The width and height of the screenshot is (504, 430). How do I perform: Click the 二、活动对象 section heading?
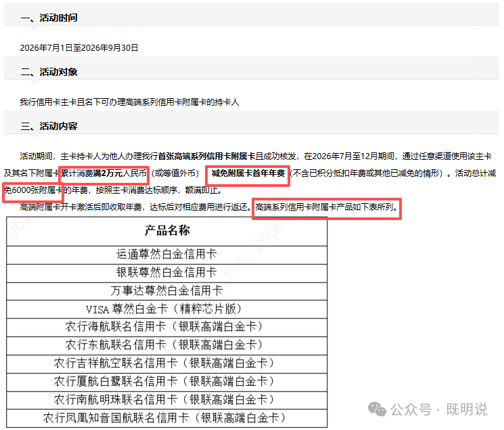pyautogui.click(x=49, y=72)
